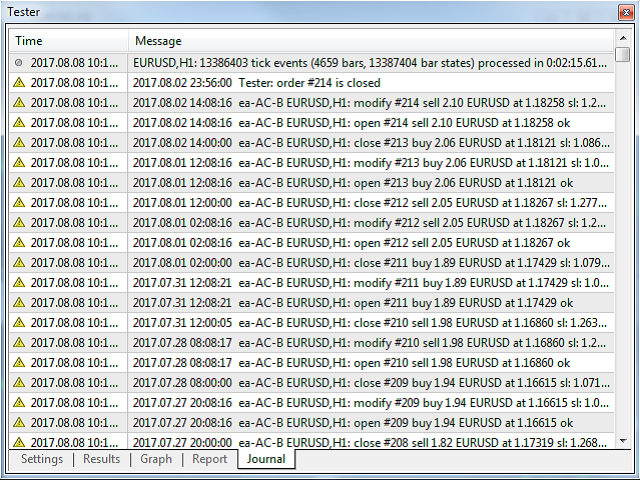The height and width of the screenshot is (480, 640).
Task: Click warning icon of close #209 buy row
Action: [x=19, y=383]
